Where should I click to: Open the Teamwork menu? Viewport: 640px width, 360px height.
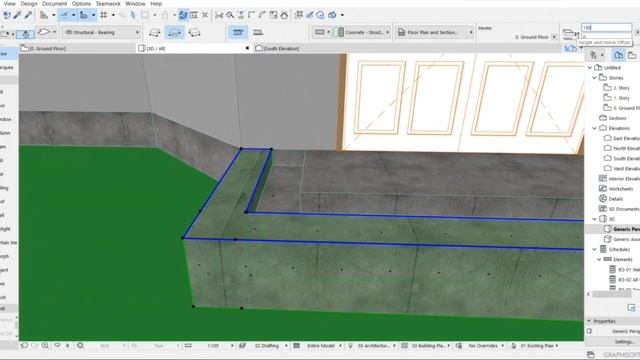pos(108,4)
